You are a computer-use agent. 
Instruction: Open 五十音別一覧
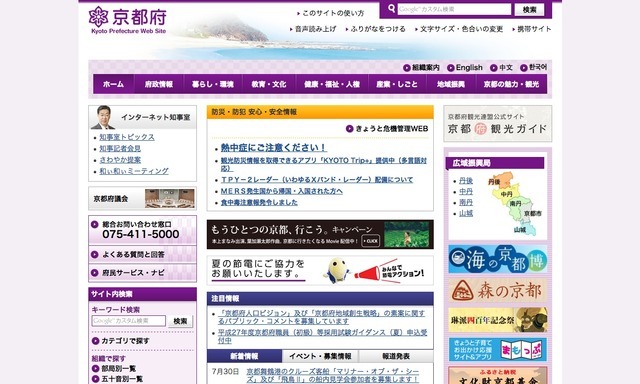[x=117, y=379]
